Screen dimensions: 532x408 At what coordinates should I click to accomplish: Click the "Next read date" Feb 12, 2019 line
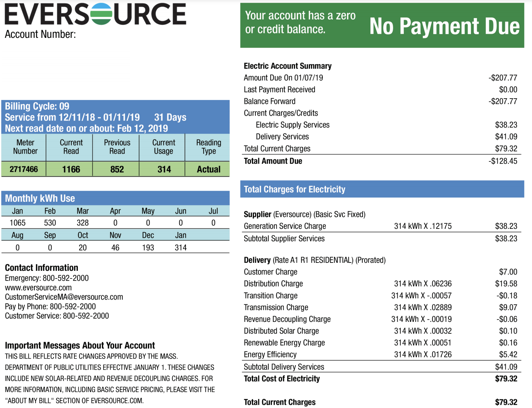pyautogui.click(x=87, y=128)
